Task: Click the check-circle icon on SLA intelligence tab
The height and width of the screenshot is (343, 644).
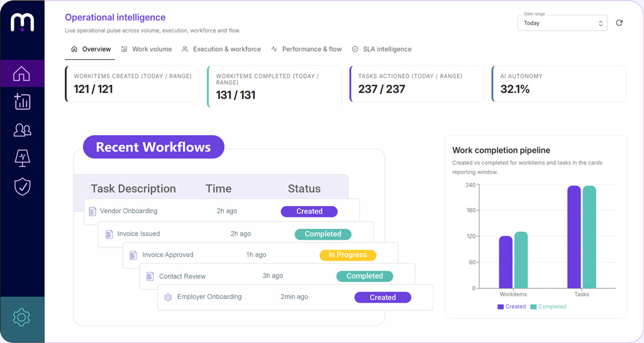Action: coord(355,49)
